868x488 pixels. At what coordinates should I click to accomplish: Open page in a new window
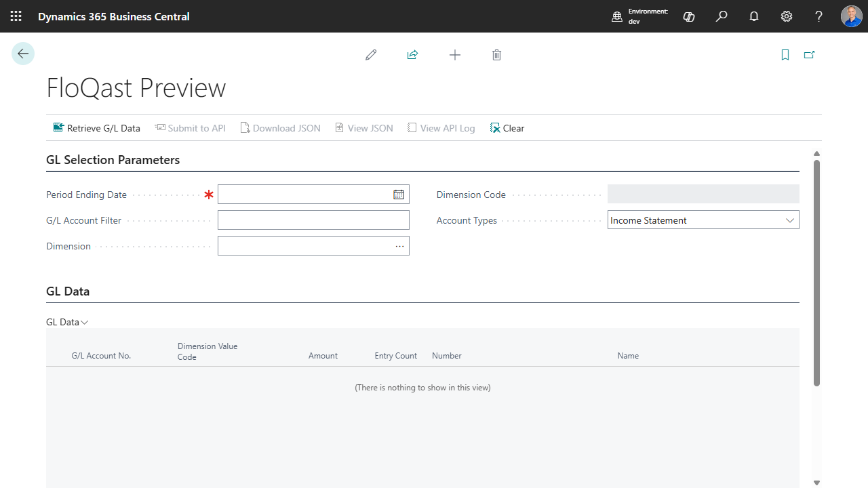tap(809, 55)
